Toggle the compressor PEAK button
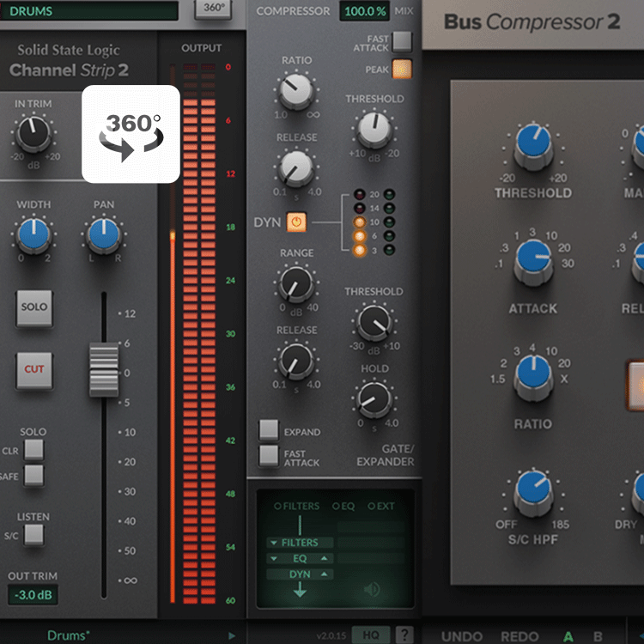The image size is (644, 644). click(402, 70)
